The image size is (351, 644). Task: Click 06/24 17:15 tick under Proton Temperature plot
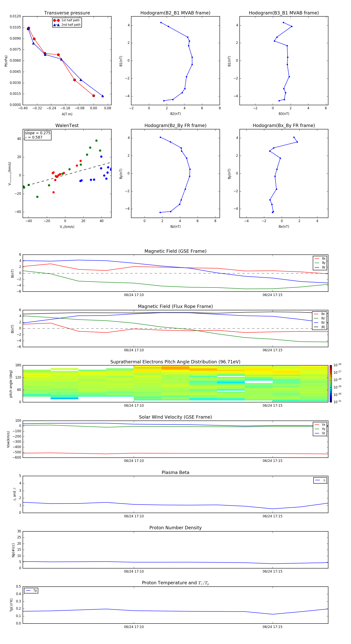(x=273, y=627)
